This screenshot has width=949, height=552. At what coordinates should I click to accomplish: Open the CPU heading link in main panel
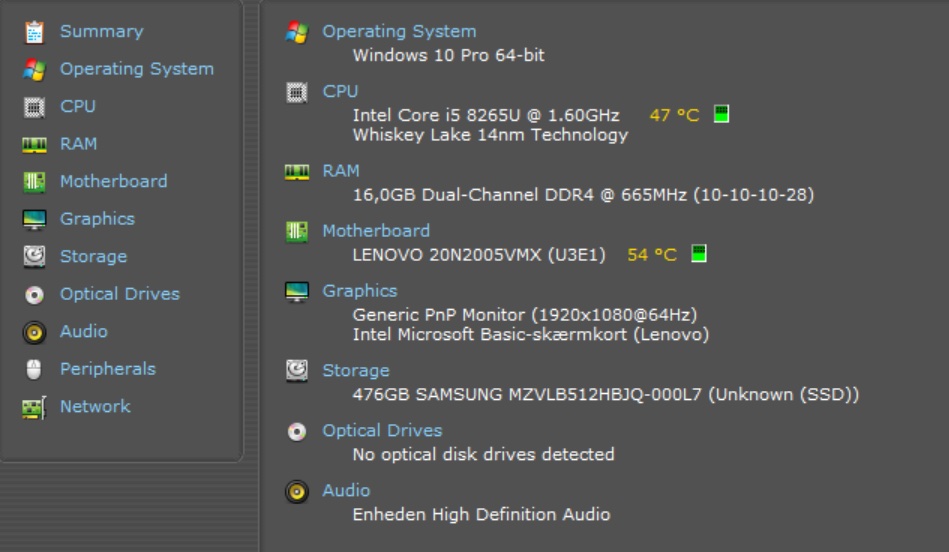tap(340, 91)
